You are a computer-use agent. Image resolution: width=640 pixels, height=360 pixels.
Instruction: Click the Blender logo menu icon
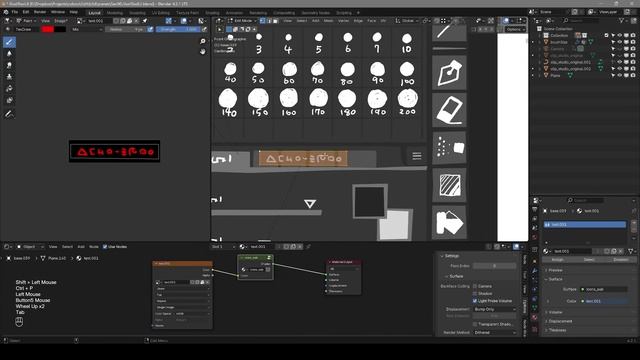click(x=6, y=12)
